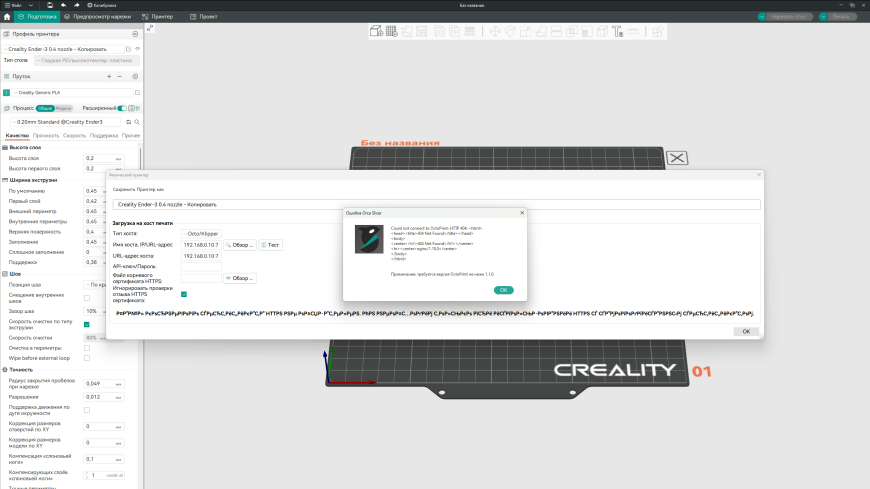Toggle the Расширенный advanced mode switch
This screenshot has width=870, height=489.
tap(122, 108)
